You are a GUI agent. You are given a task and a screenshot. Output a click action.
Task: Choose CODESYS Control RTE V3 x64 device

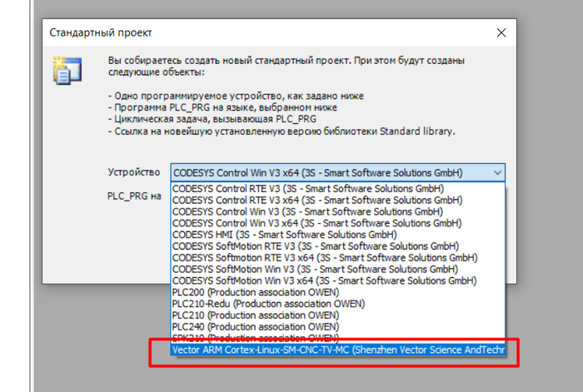[x=337, y=200]
